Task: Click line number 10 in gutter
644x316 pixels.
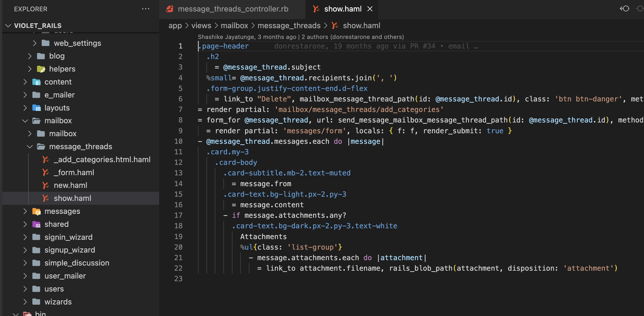Action: 178,142
